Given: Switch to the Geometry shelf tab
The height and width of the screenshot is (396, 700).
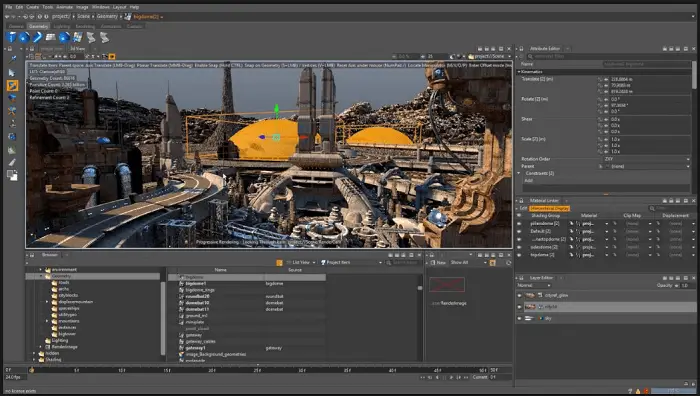Looking at the screenshot, I should tap(38, 26).
